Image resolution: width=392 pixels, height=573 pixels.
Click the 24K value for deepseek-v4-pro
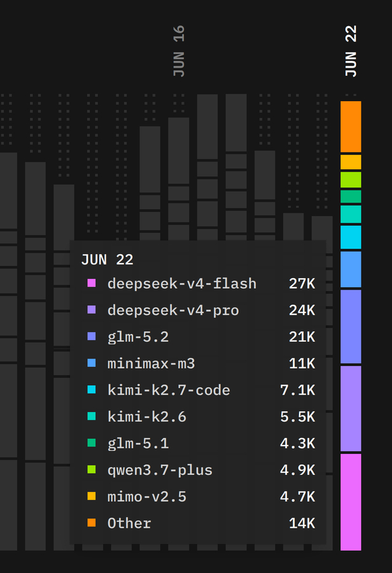(x=302, y=310)
